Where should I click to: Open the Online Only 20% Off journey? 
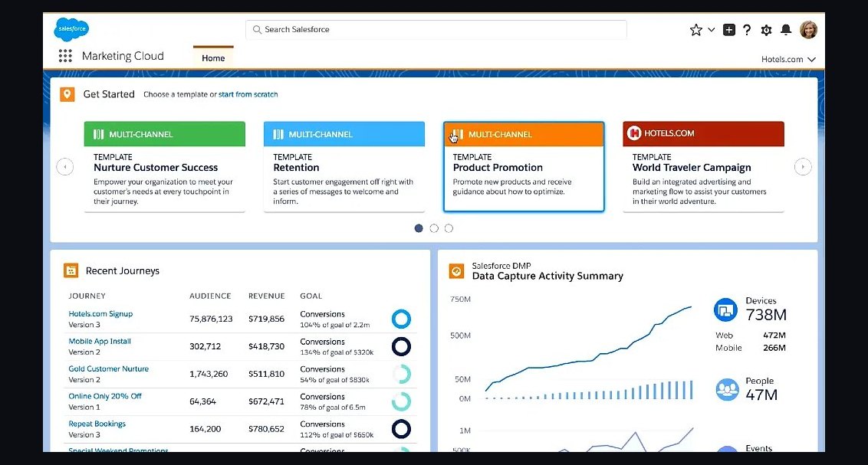(105, 397)
